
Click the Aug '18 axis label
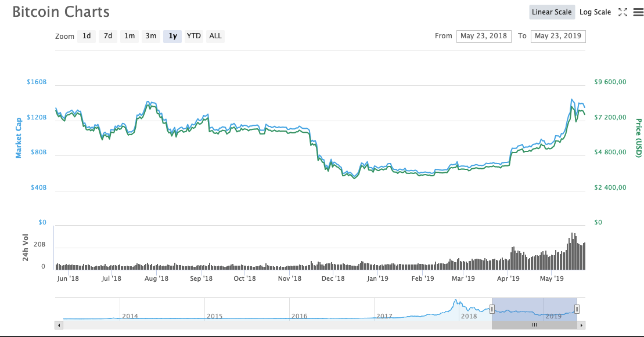coord(156,279)
